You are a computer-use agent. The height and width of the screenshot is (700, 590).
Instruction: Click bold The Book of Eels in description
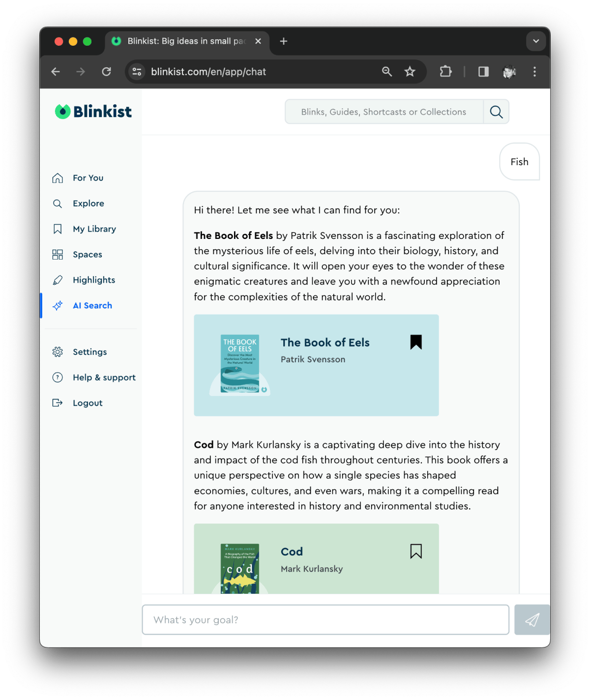[233, 235]
